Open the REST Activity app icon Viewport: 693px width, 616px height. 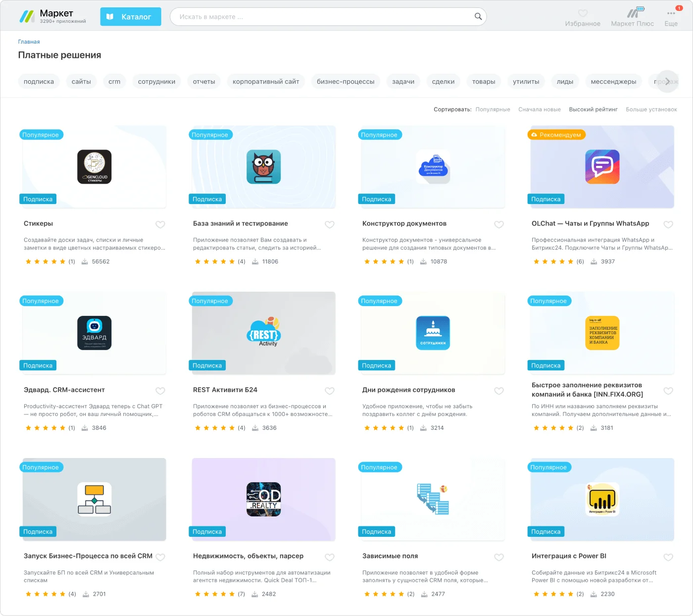(x=263, y=333)
